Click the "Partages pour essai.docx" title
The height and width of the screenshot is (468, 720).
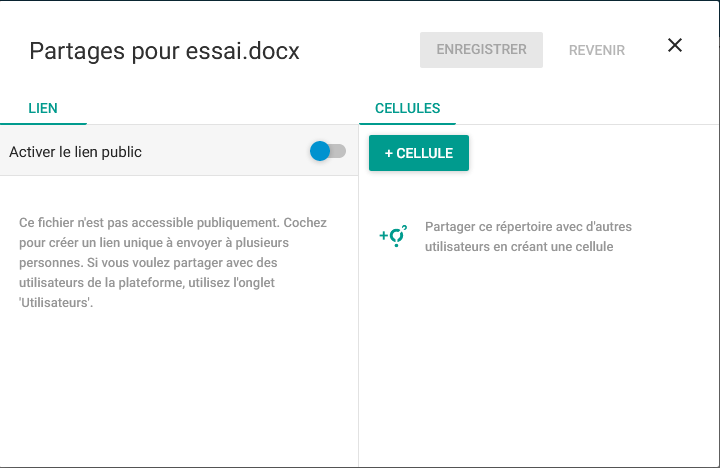164,51
